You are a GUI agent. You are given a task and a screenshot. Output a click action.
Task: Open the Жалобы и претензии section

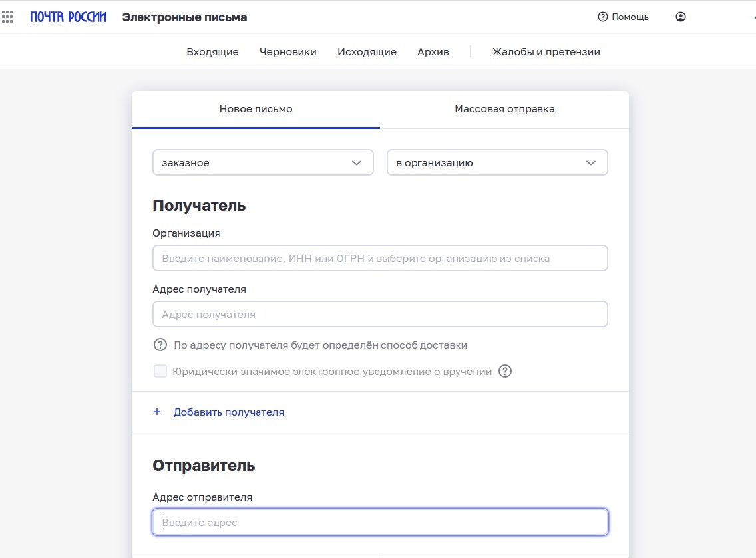coord(546,51)
